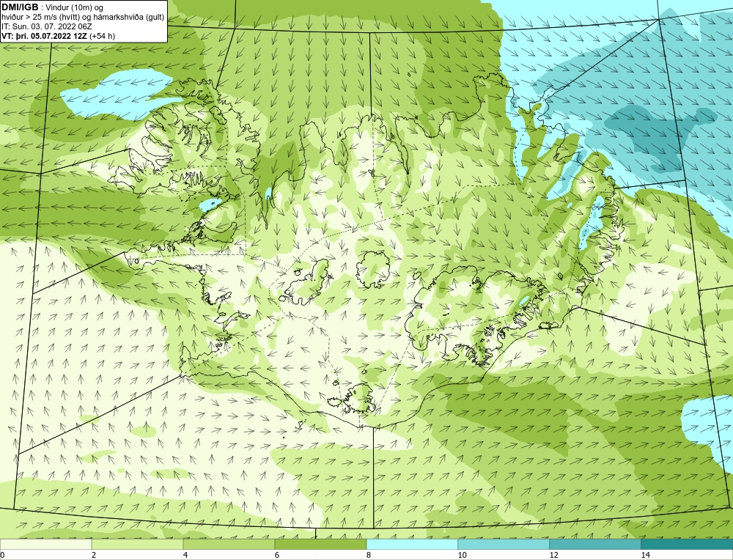Click the 12–14 m/s teal legend swatch
The image size is (733, 560).
(x=595, y=544)
